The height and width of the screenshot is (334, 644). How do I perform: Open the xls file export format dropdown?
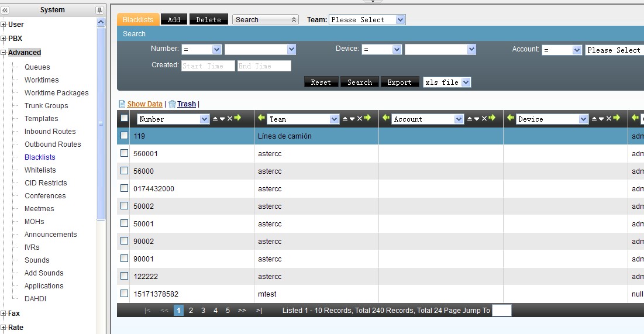click(x=447, y=82)
